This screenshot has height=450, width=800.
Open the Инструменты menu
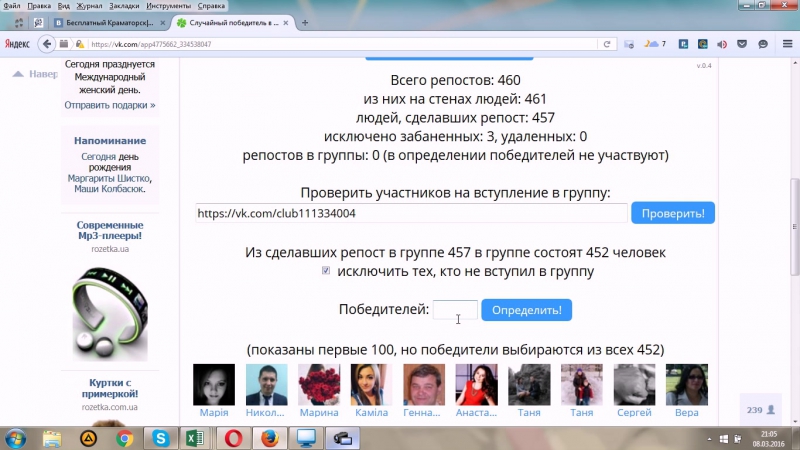[x=167, y=6]
